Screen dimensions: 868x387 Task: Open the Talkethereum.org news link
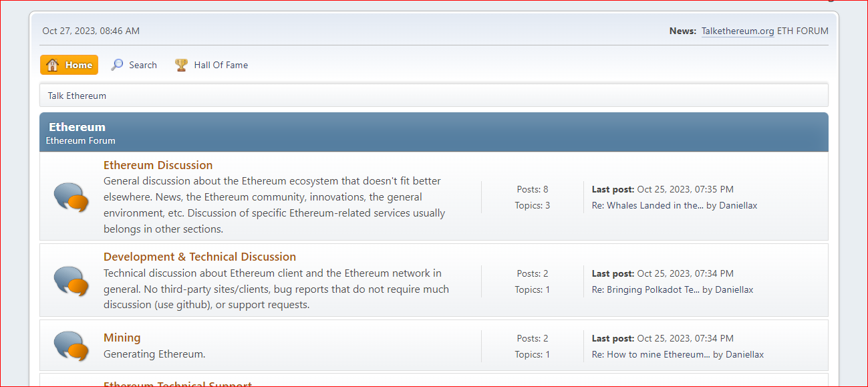(738, 31)
